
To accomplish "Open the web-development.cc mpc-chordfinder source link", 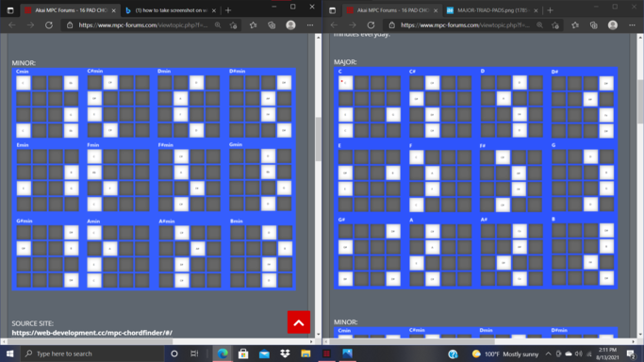I will 92,333.
